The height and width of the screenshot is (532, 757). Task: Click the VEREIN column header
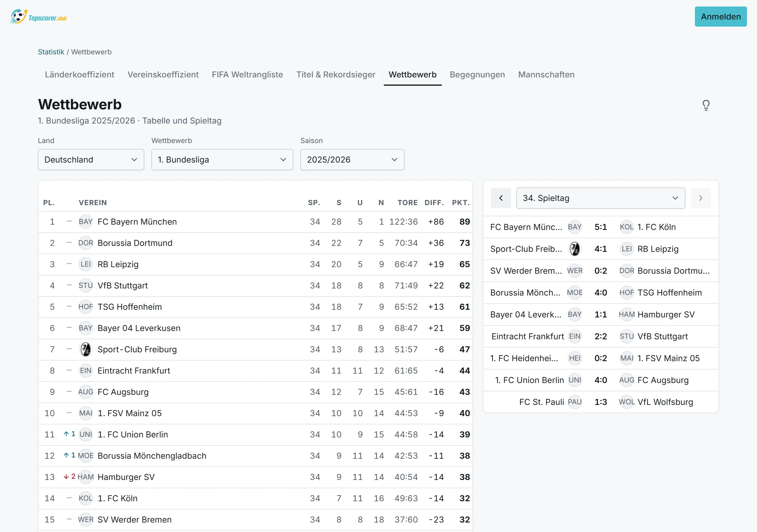pyautogui.click(x=93, y=203)
